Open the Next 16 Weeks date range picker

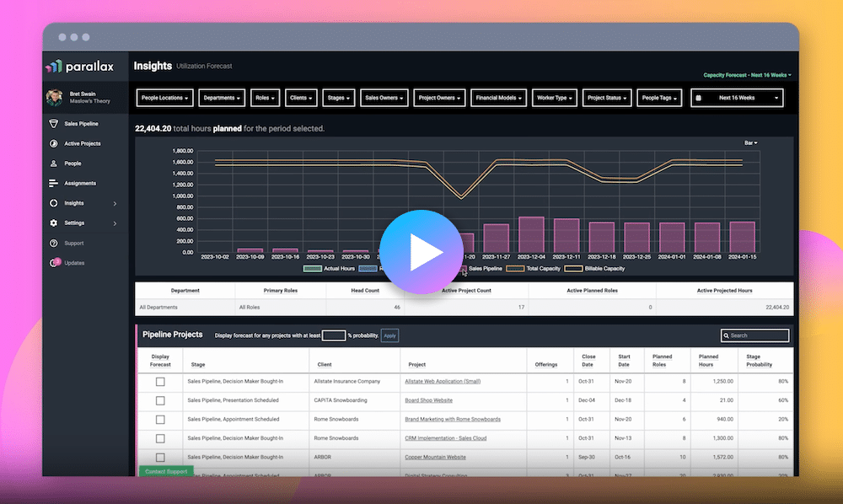tap(737, 98)
